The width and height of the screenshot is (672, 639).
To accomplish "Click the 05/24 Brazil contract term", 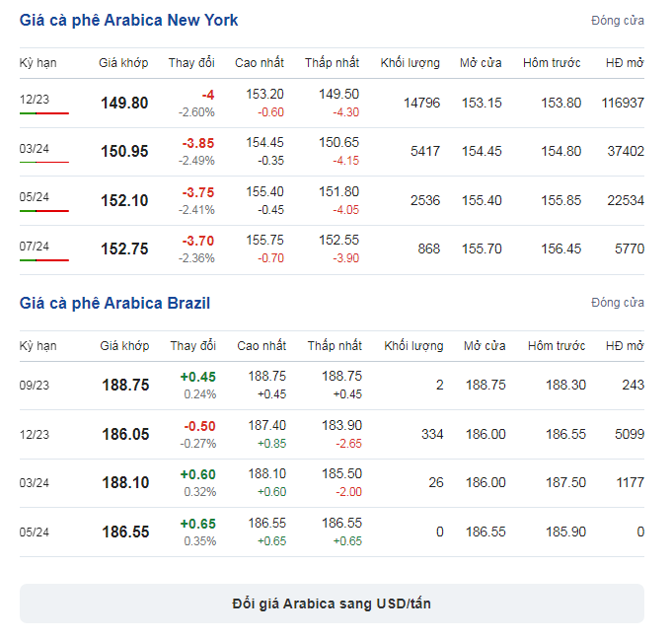I will (35, 532).
